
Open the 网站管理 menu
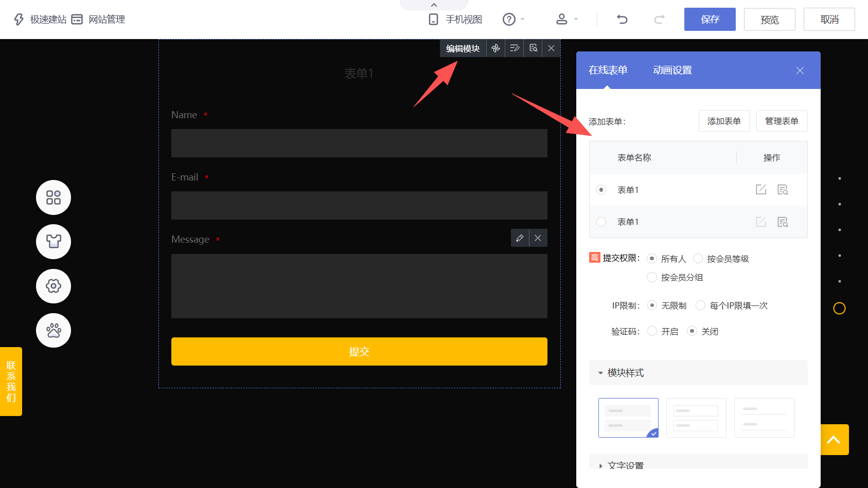[98, 20]
